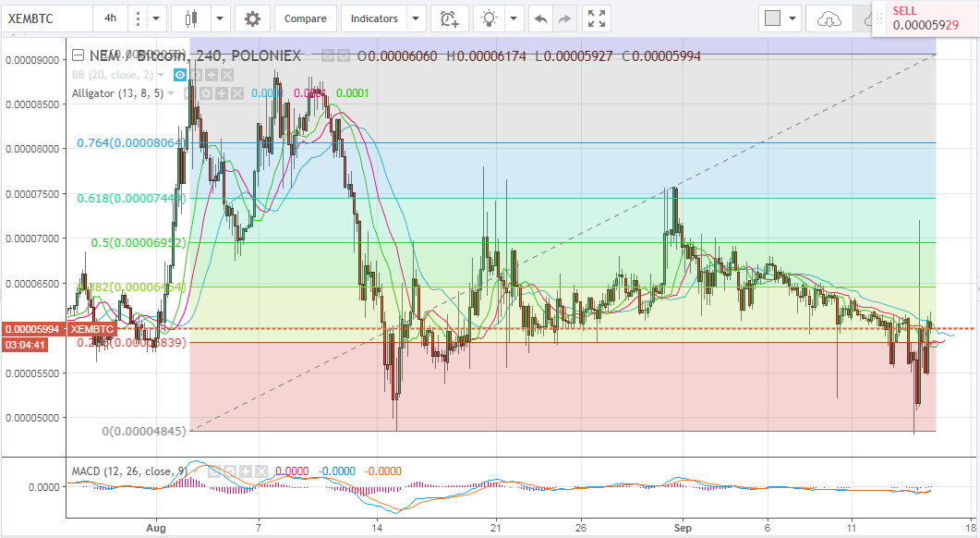Select the chart layout square icon

point(772,18)
